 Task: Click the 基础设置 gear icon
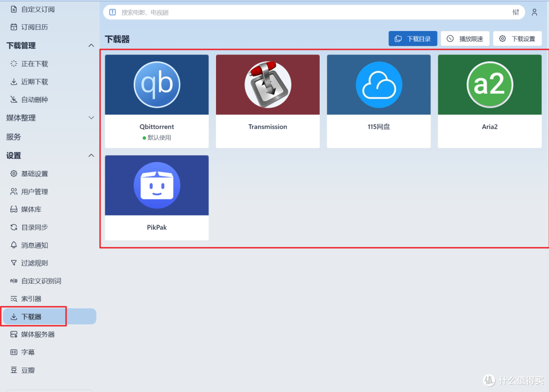coord(14,173)
